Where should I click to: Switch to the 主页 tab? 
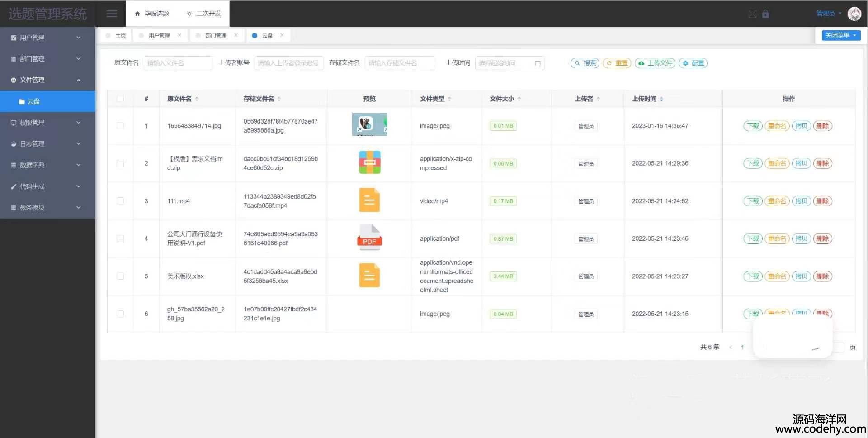(x=116, y=35)
